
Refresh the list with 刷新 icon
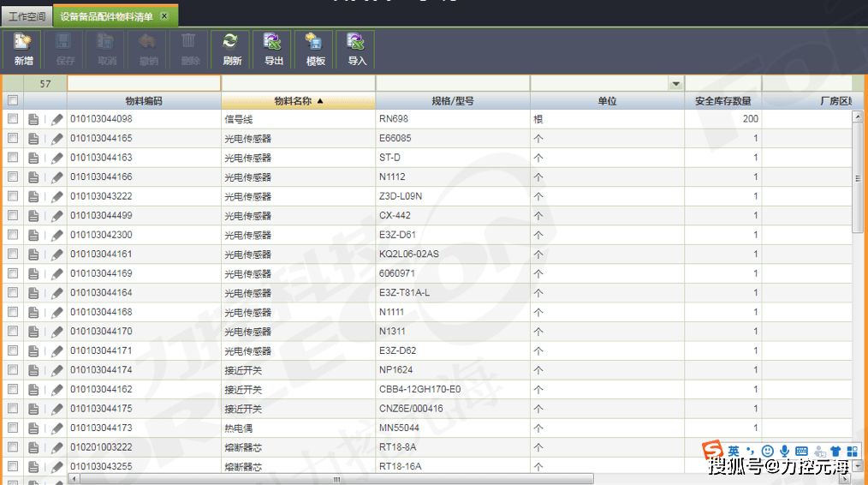point(231,50)
